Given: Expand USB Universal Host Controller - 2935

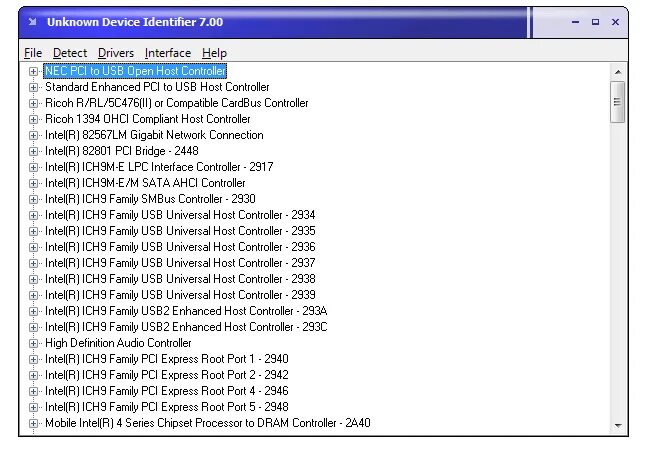Looking at the screenshot, I should tap(33, 231).
